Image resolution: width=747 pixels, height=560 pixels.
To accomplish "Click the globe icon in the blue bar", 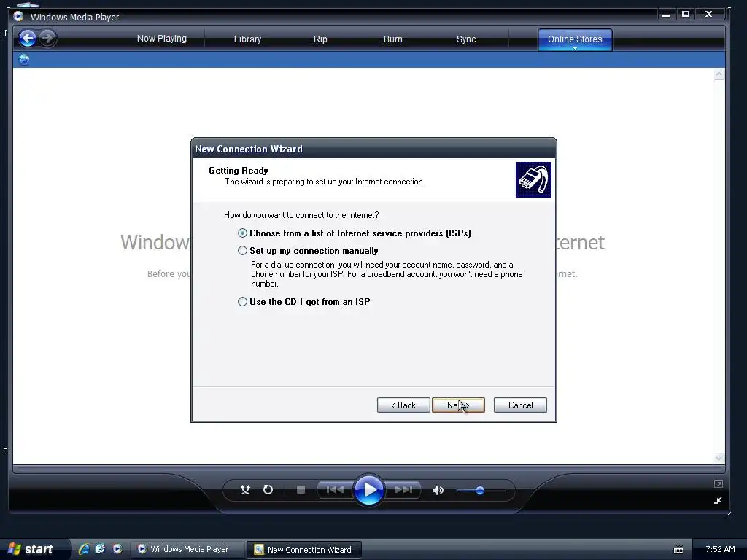I will (24, 60).
